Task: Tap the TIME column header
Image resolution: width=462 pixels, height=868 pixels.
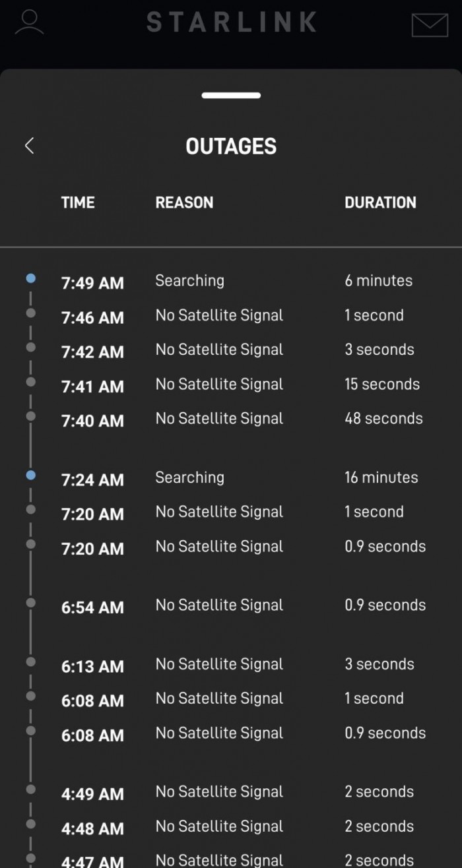Action: 78,202
